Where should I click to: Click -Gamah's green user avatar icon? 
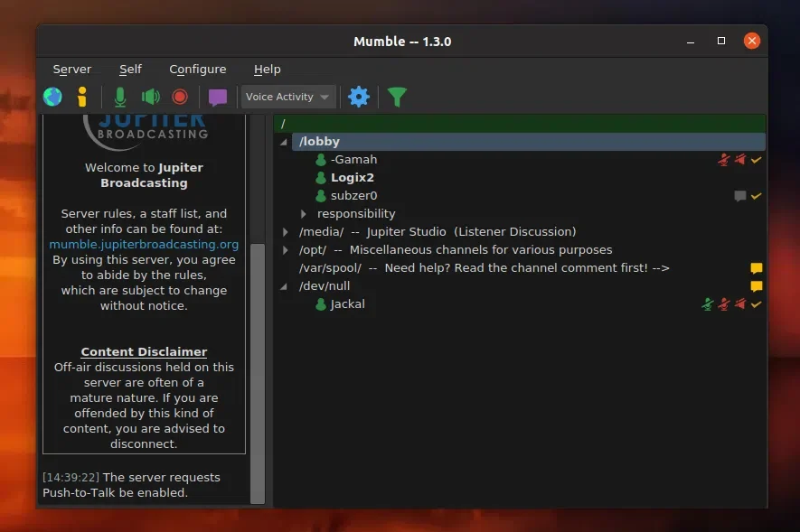(321, 160)
